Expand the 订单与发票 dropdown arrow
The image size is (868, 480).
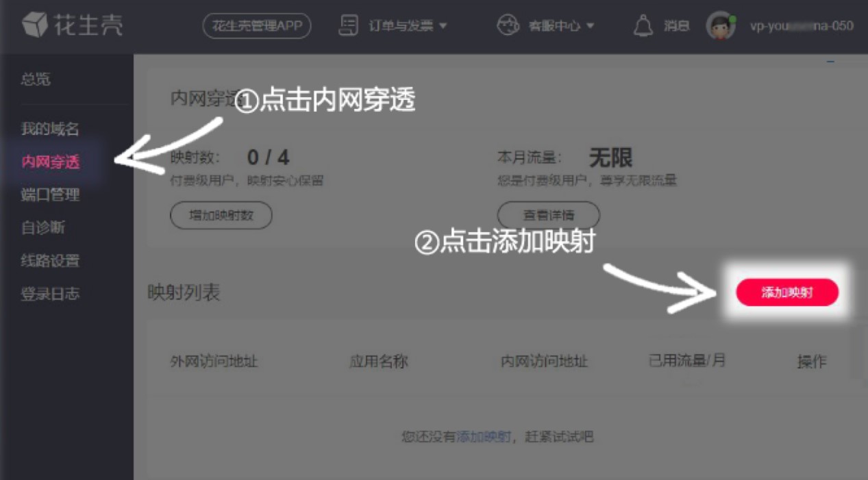(x=443, y=26)
